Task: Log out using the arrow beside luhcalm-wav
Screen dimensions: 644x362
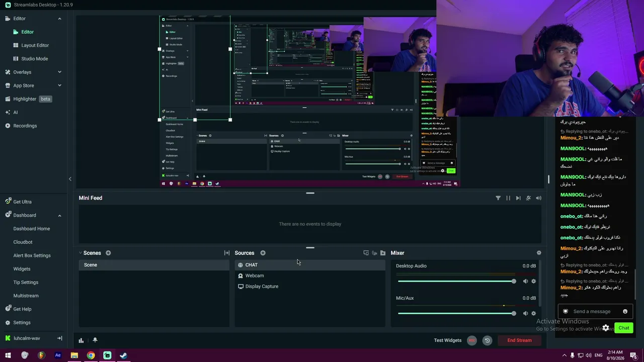Action: [59, 338]
